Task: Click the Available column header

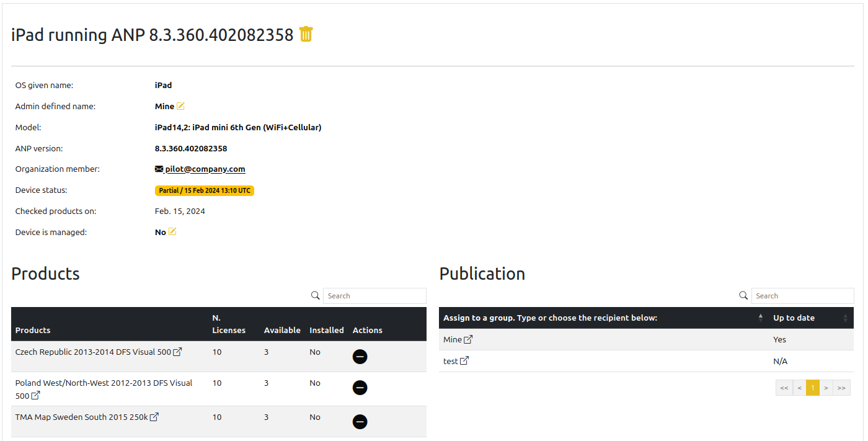Action: [x=282, y=330]
